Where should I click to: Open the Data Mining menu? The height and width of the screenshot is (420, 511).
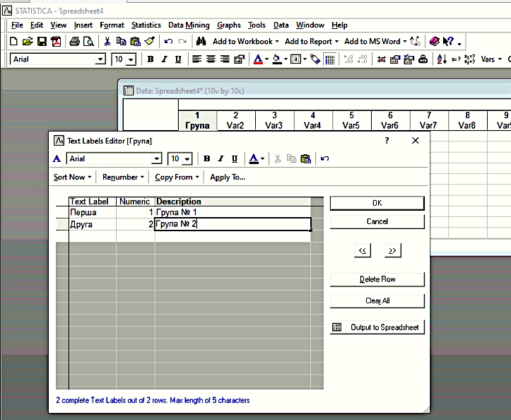point(189,25)
